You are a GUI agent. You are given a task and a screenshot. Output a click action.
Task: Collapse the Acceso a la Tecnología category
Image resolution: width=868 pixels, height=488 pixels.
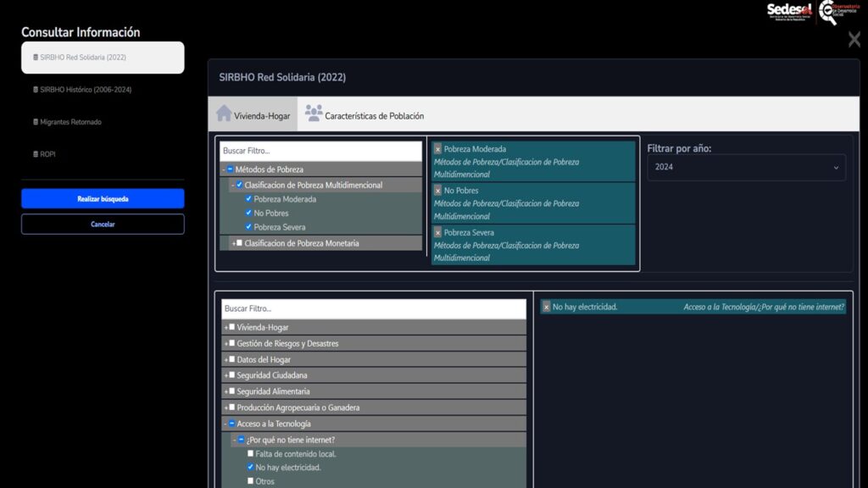click(x=226, y=424)
